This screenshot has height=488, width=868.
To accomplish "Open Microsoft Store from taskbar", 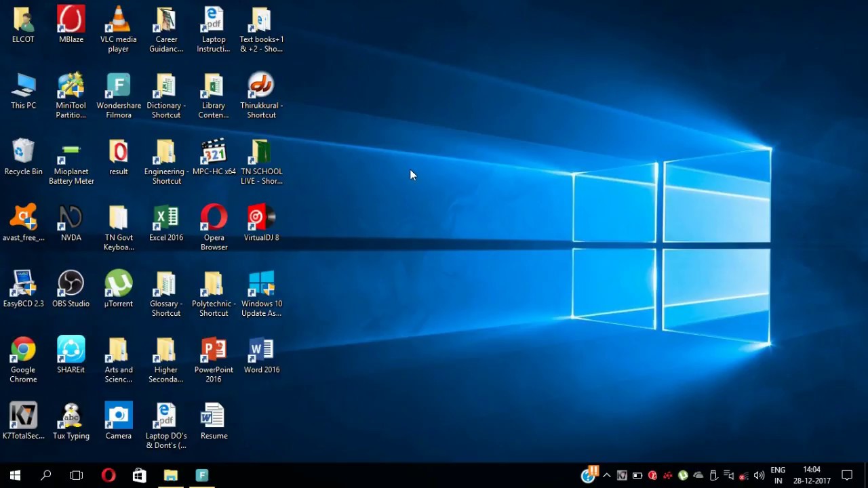I will (139, 475).
